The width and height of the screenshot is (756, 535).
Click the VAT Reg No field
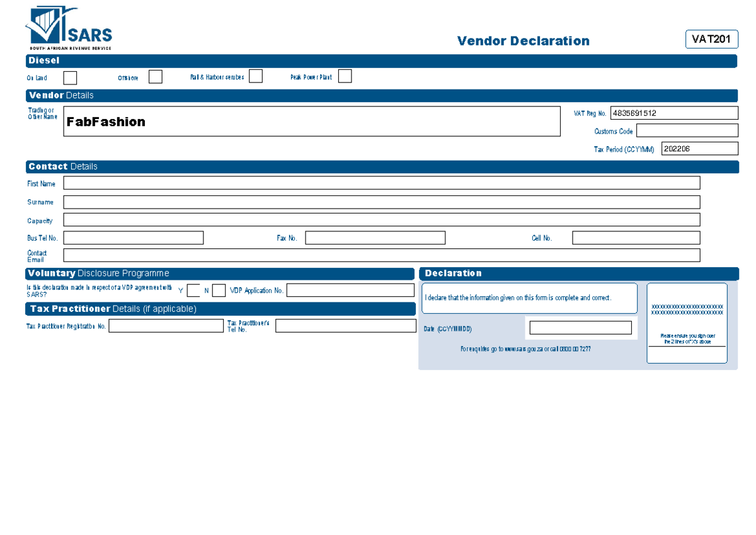[673, 112]
